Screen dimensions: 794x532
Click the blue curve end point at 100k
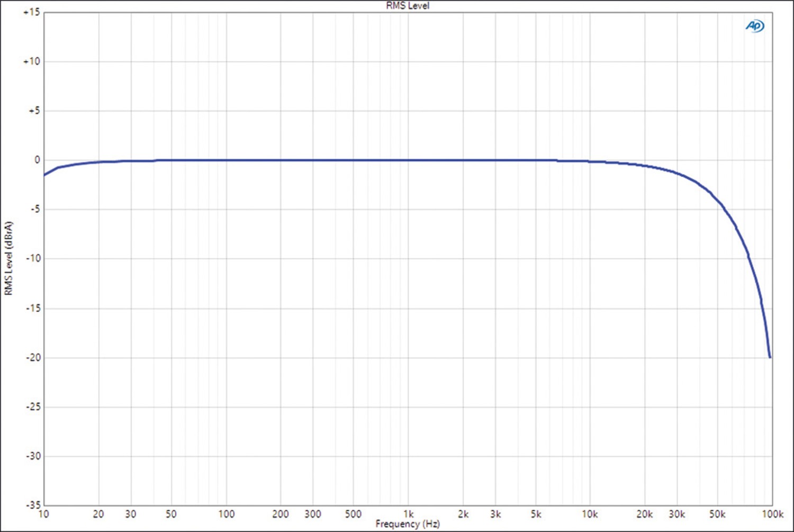[770, 357]
